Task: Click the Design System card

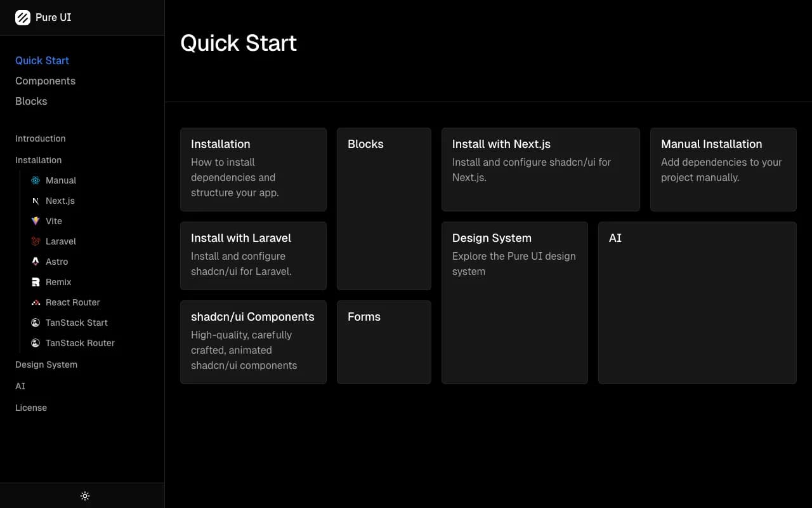Action: tap(514, 302)
